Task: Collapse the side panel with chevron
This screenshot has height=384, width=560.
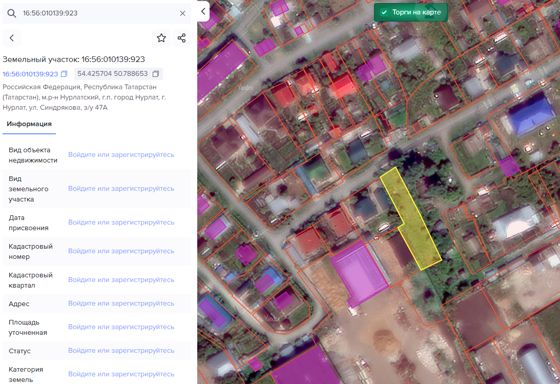Action: coord(203,11)
